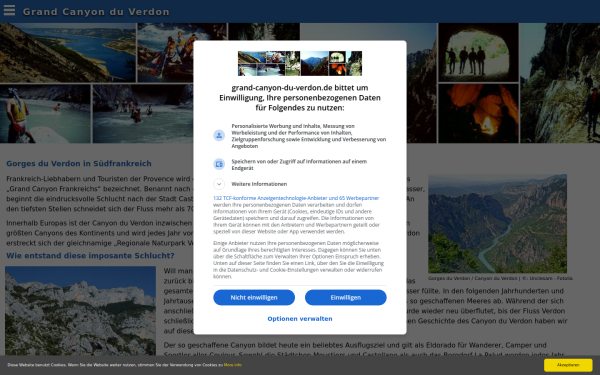Screen dimensions: 600x375
Task: Click the kayaker in yellow vest photo
Action: point(45,114)
